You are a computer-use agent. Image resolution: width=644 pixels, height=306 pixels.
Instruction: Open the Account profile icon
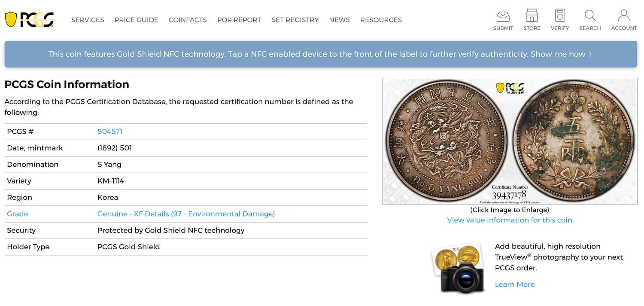tap(623, 16)
